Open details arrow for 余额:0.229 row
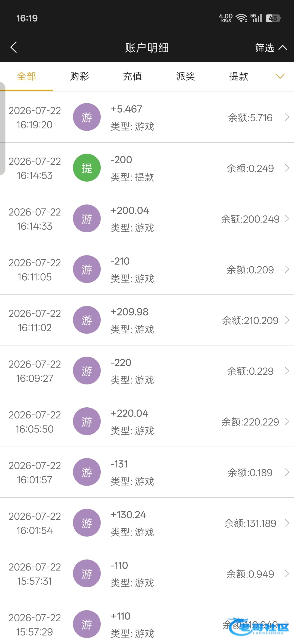The height and width of the screenshot is (644, 294). click(287, 371)
